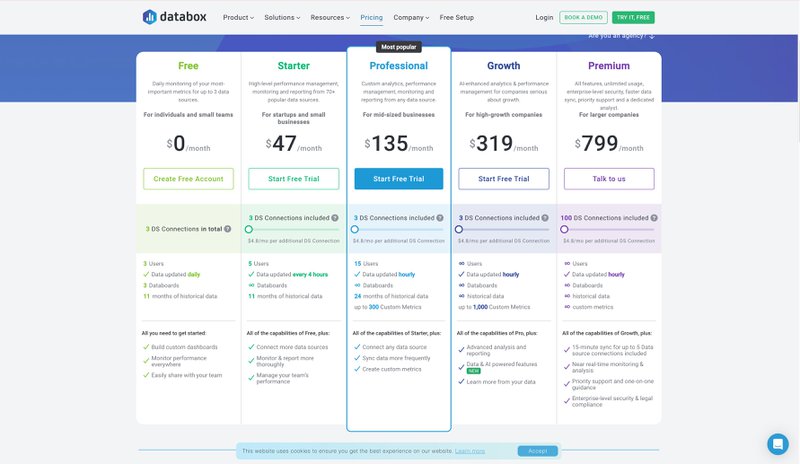Click Talk to us under Premium plan
The height and width of the screenshot is (464, 800).
pos(609,179)
